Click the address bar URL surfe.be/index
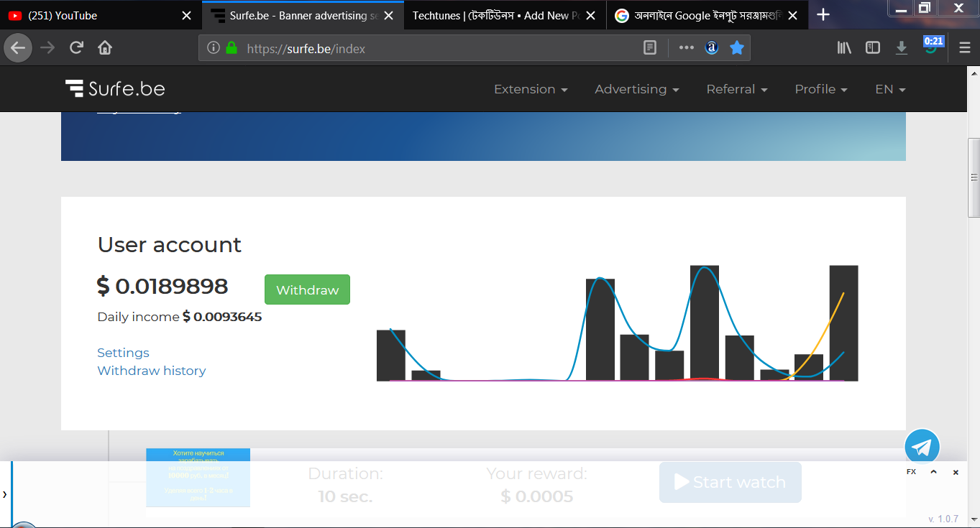Viewport: 980px width, 528px height. click(x=306, y=48)
